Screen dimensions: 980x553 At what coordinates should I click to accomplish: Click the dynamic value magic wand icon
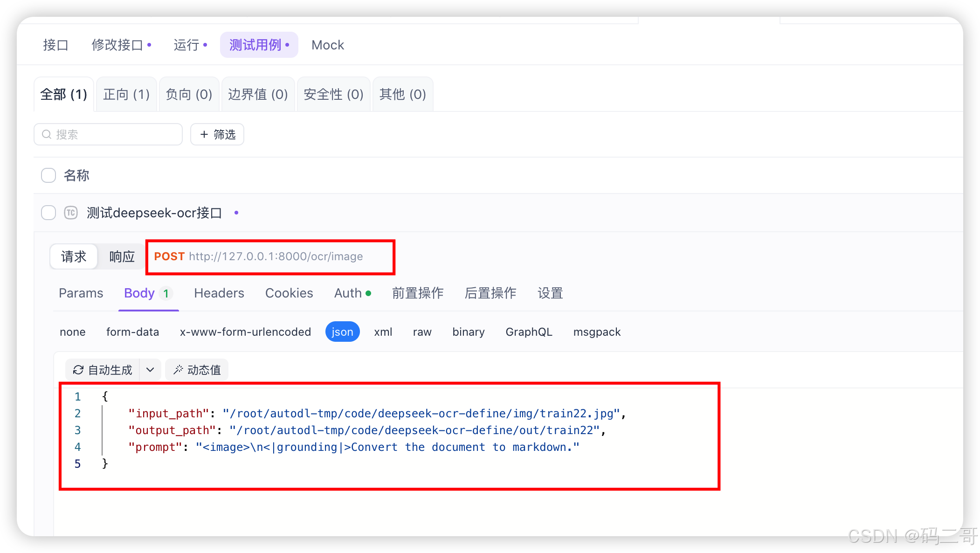178,370
